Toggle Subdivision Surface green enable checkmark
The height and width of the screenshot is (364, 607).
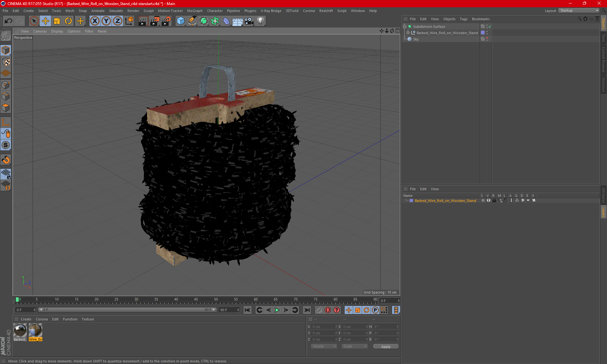click(490, 27)
